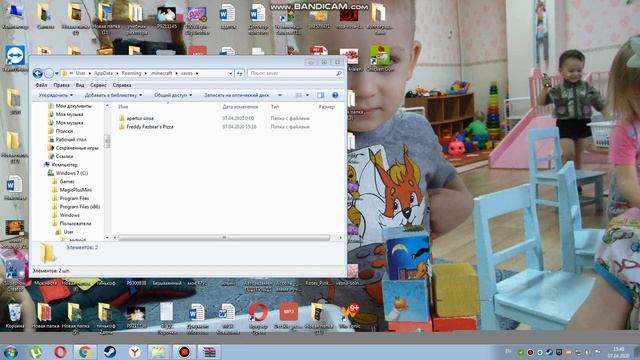
Task: Click the Forward arrow in Explorer
Action: (x=49, y=73)
